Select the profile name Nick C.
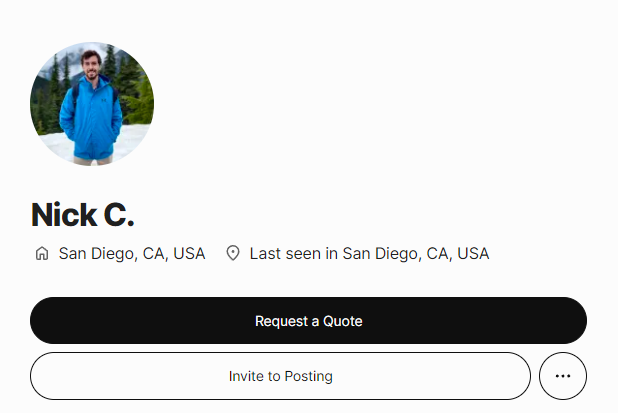This screenshot has height=413, width=618. 82,214
